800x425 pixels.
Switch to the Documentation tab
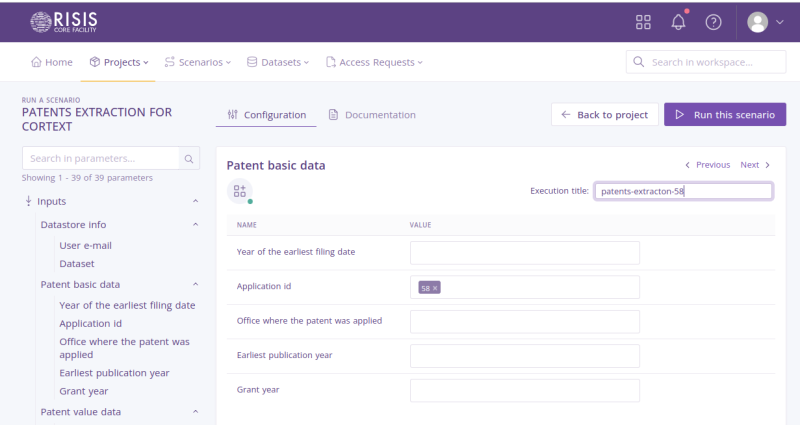(372, 115)
